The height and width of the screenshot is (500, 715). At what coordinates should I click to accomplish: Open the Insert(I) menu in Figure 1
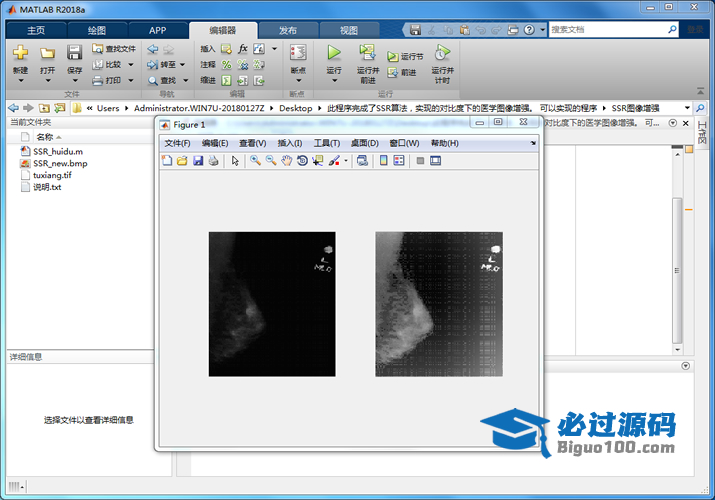pyautogui.click(x=290, y=143)
